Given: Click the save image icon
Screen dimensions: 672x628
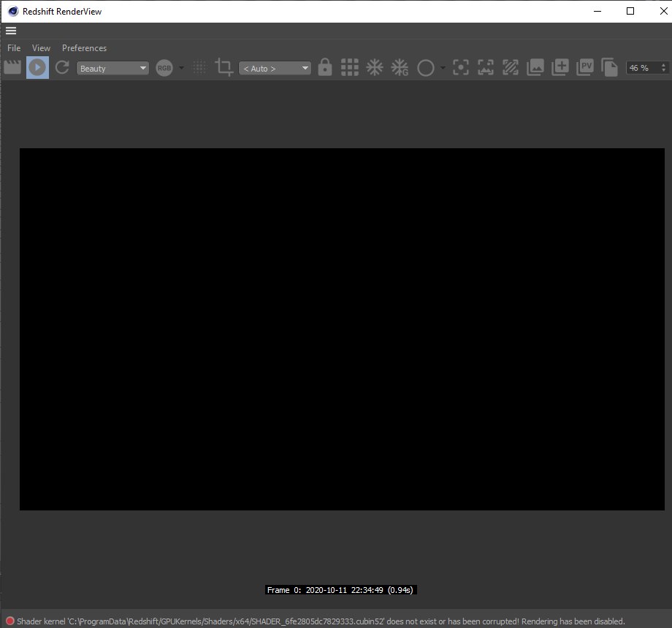Looking at the screenshot, I should 535,67.
